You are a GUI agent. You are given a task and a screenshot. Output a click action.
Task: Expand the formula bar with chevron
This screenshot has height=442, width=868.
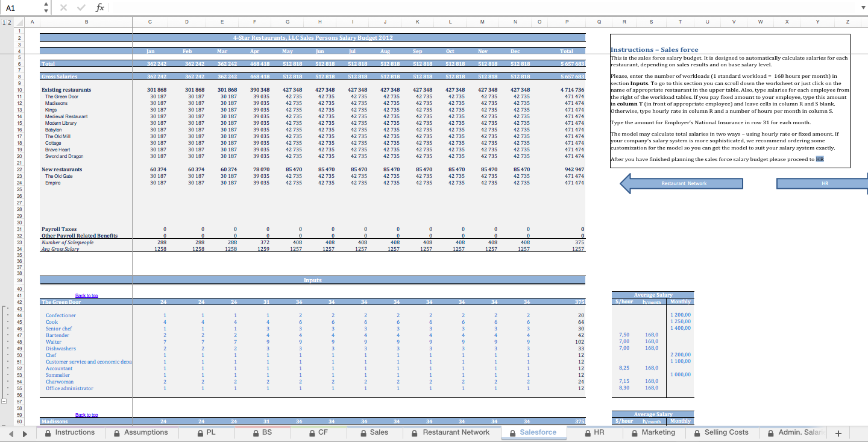(x=863, y=8)
